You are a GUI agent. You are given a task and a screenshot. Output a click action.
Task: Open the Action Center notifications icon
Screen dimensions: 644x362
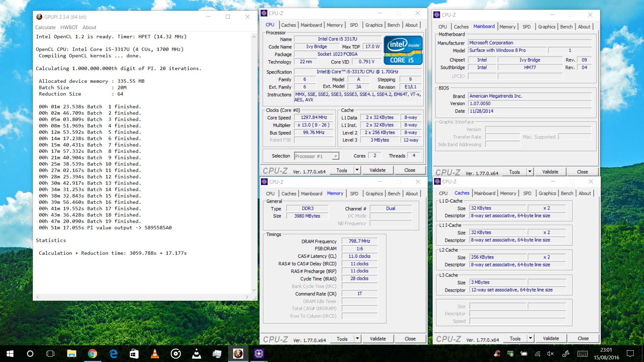(630, 354)
